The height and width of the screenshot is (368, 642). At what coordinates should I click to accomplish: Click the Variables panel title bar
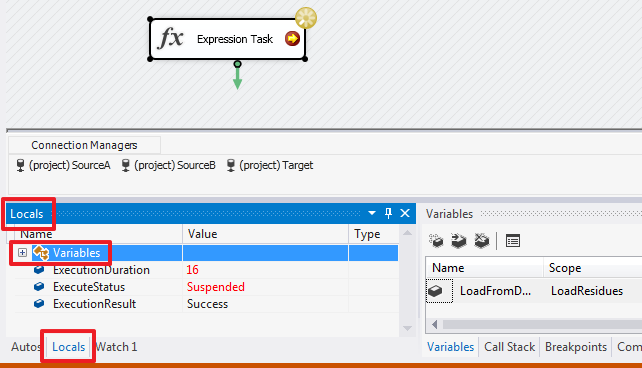(x=532, y=214)
